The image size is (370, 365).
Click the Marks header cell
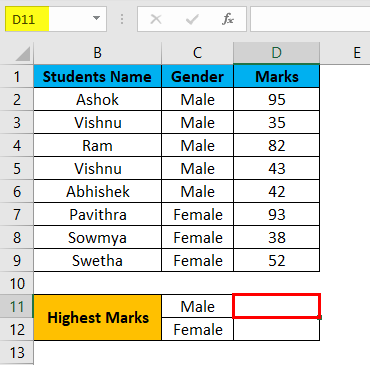click(276, 76)
